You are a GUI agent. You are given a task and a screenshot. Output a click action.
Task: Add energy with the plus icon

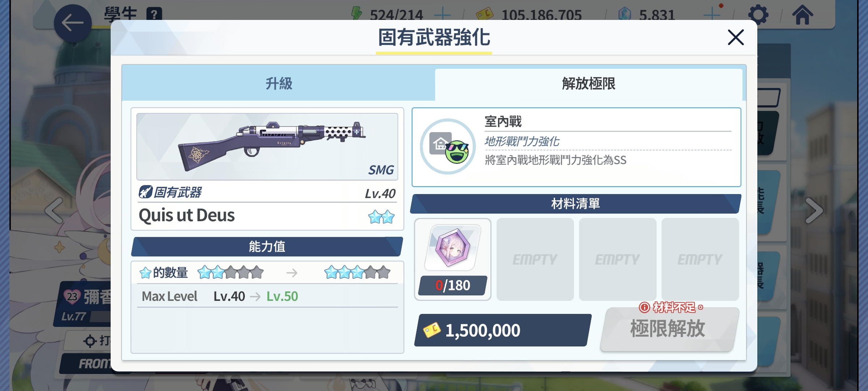coord(442,15)
